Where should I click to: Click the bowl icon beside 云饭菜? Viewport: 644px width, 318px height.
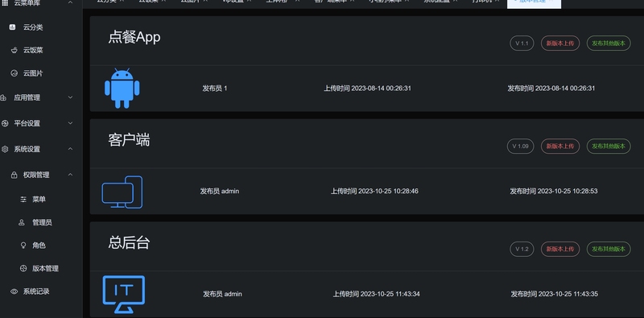click(14, 50)
